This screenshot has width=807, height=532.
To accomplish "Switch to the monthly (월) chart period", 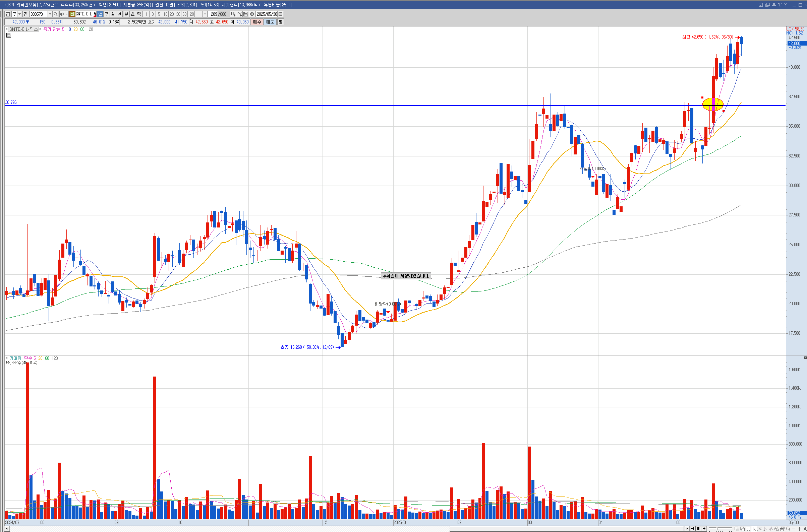I will 113,14.
